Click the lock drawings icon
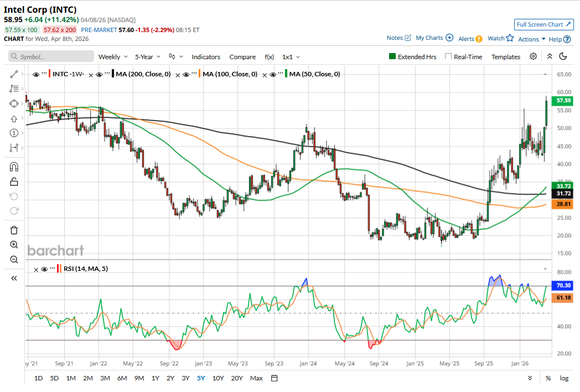Screen dimensions: 580x392 pyautogui.click(x=14, y=181)
